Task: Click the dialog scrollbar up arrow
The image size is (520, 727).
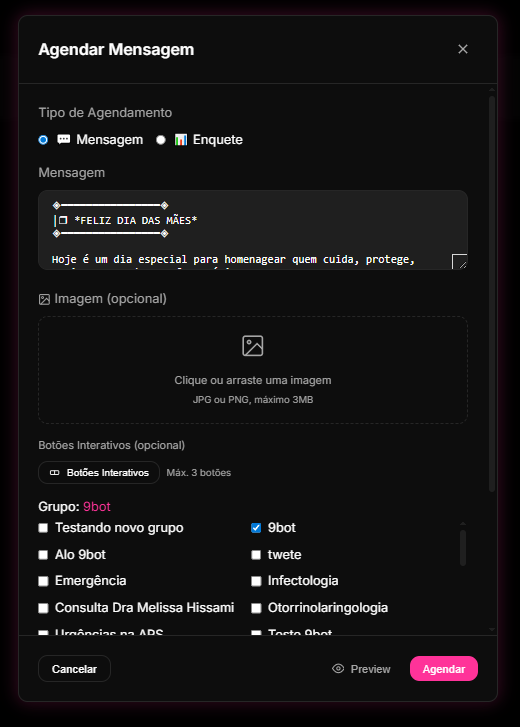Action: pyautogui.click(x=492, y=89)
